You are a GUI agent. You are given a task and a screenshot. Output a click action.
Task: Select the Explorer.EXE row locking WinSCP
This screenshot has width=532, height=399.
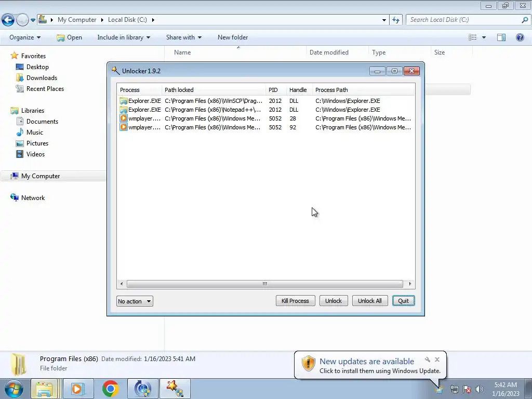tap(265, 101)
